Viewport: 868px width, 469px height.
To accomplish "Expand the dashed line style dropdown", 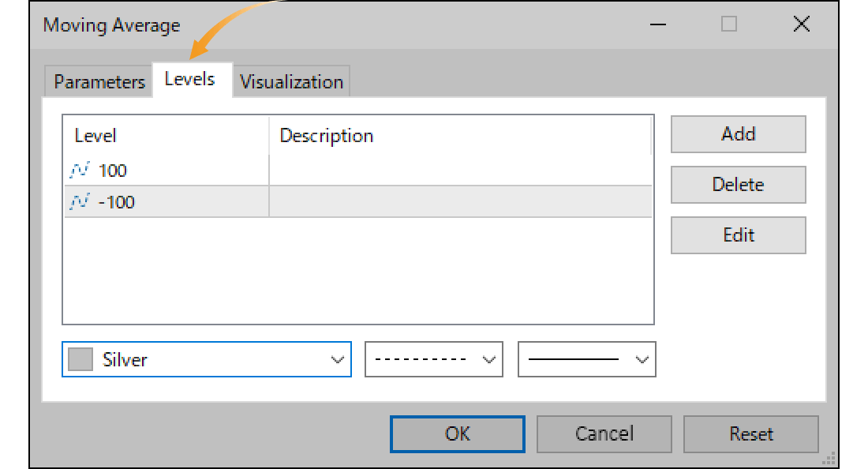I will point(433,359).
